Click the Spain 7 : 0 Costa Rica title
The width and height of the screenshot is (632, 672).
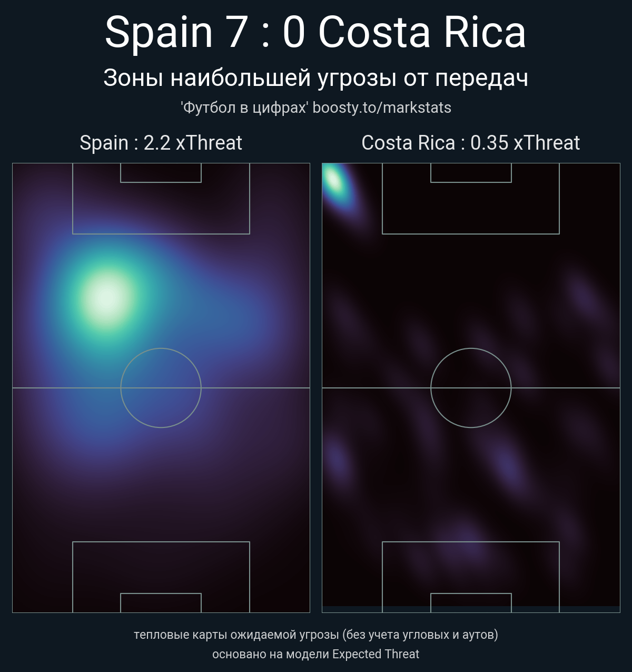point(315,33)
